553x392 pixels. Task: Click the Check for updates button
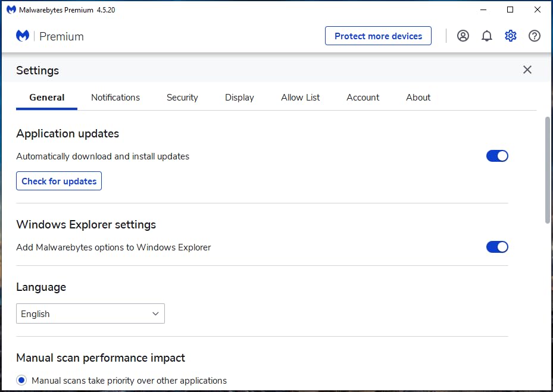tap(58, 181)
